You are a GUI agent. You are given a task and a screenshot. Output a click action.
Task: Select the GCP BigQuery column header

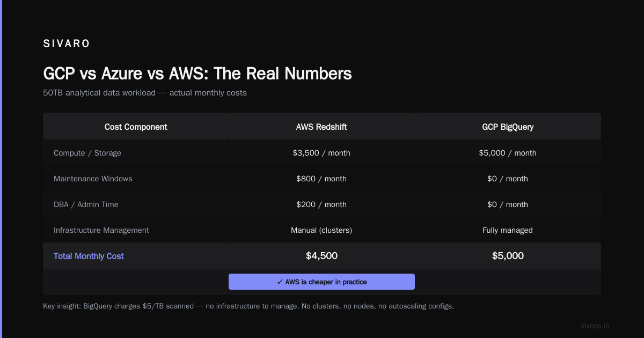pos(508,127)
